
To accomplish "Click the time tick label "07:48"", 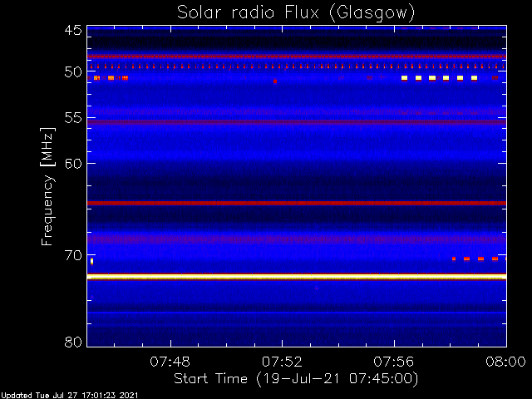I will click(x=170, y=362).
